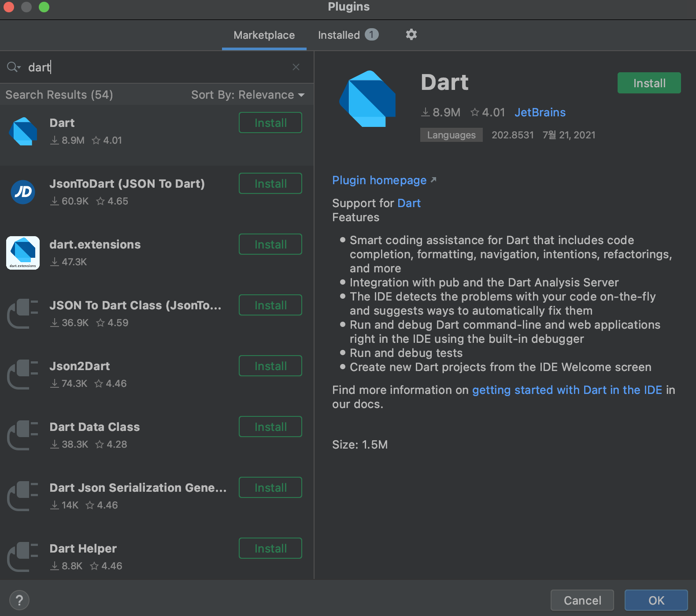Click the Size: 1.5M text
Image resolution: width=696 pixels, height=616 pixels.
(x=360, y=445)
